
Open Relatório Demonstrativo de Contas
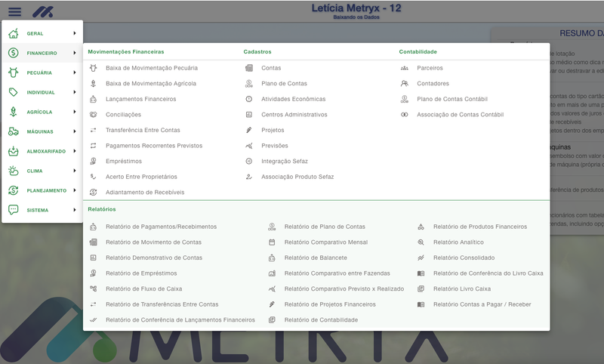(x=154, y=258)
